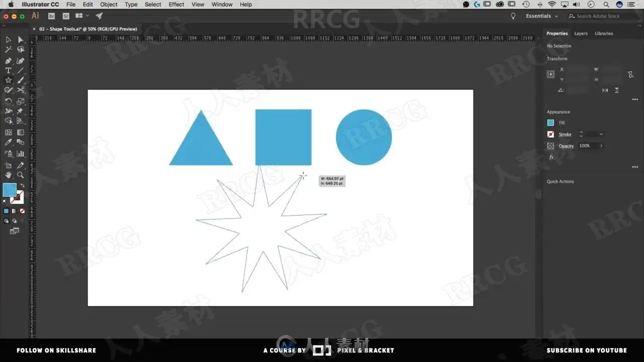Open Change Screen Mode button
The height and width of the screenshot is (362, 644).
coord(15,231)
